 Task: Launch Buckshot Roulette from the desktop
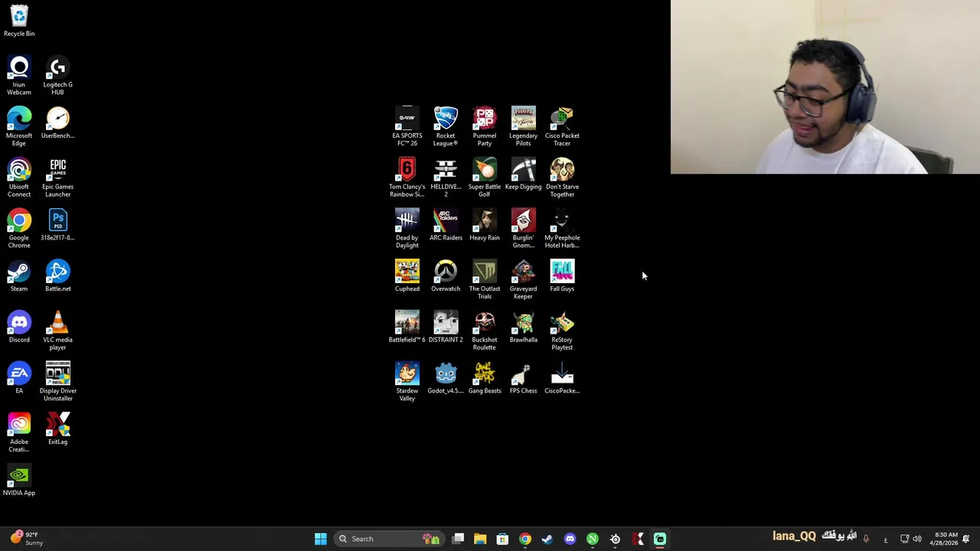click(x=484, y=331)
